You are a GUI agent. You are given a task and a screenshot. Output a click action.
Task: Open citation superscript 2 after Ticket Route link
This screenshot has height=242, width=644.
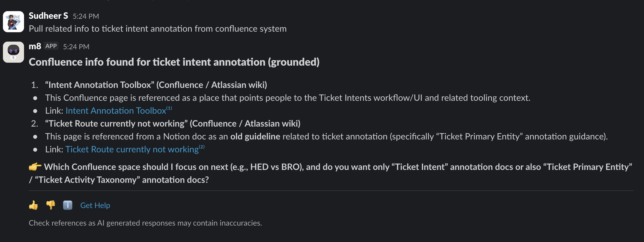202,146
